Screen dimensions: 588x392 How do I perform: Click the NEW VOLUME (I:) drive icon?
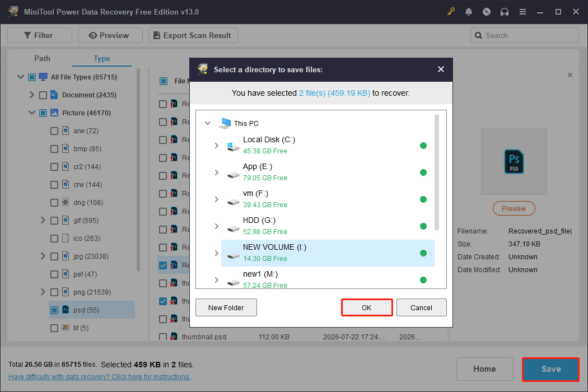coord(233,255)
